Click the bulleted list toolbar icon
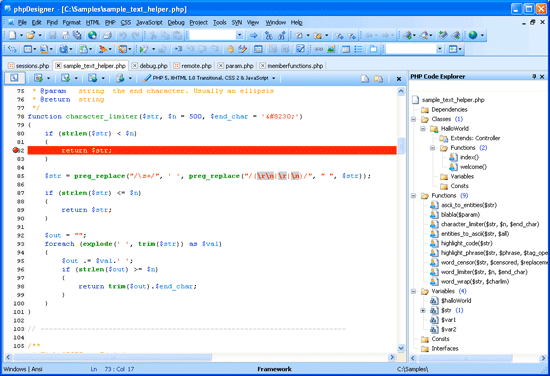This screenshot has height=376, width=550. [358, 49]
